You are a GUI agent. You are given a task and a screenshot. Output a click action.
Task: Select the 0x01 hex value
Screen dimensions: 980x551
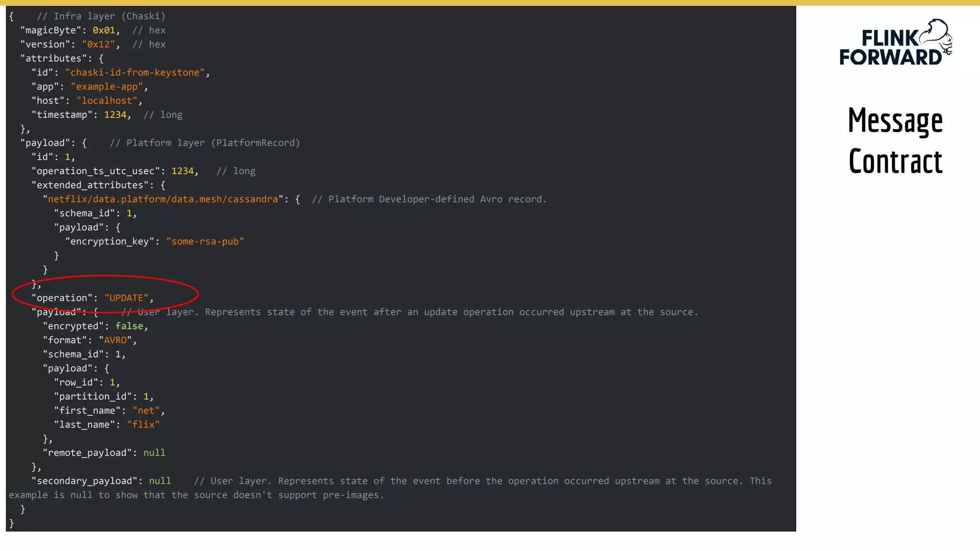point(104,30)
